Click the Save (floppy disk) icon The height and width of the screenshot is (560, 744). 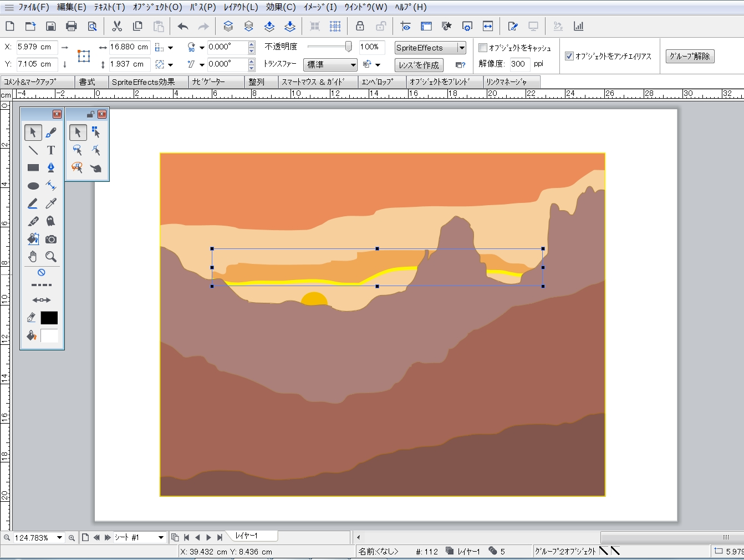point(50,26)
